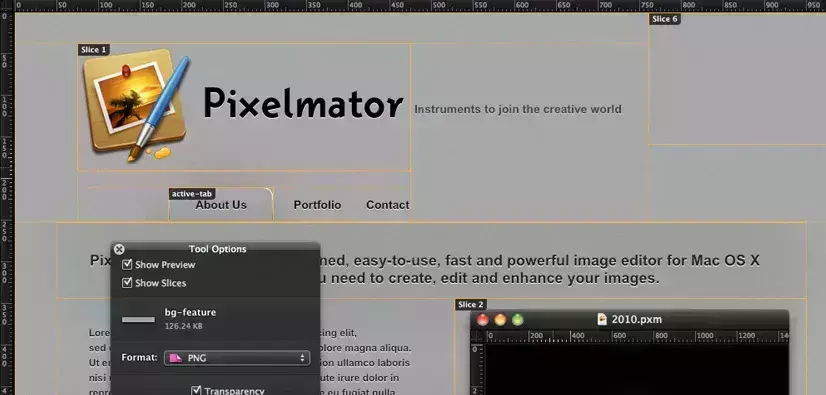This screenshot has width=826, height=395.
Task: Click the red close button of 2010.pxm
Action: tap(483, 320)
